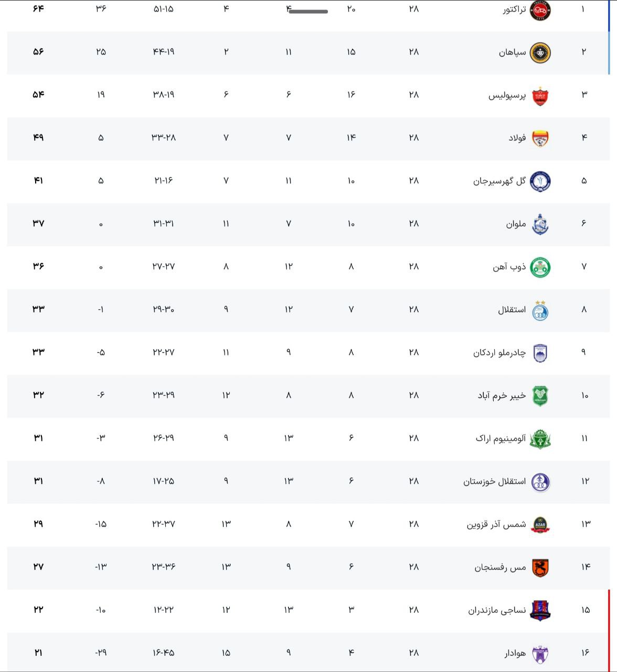Click the Gol Gohar Sirjan emblem

[540, 181]
